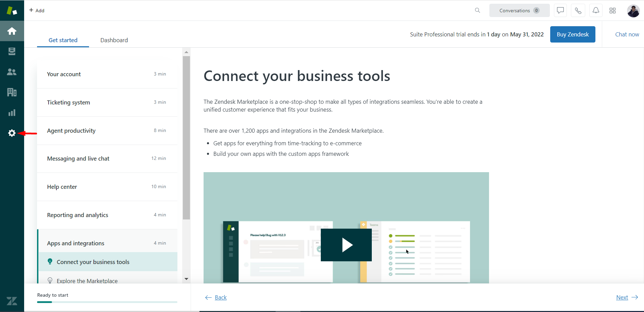Open the Home icon in sidebar
Image resolution: width=644 pixels, height=312 pixels.
pyautogui.click(x=12, y=31)
